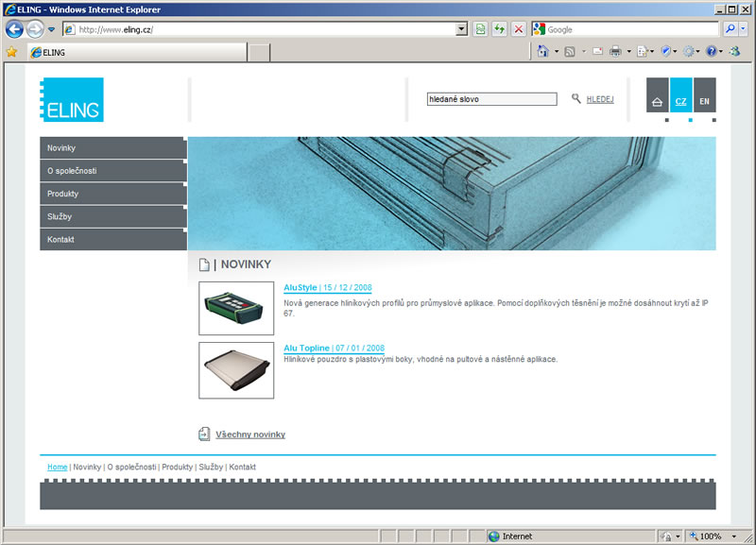Click the website home icon beside CZ
Viewport: 756px width, 545px height.
[658, 101]
